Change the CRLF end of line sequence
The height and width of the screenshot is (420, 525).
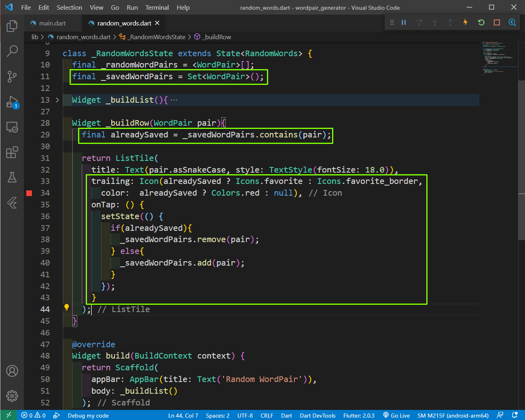pyautogui.click(x=267, y=415)
